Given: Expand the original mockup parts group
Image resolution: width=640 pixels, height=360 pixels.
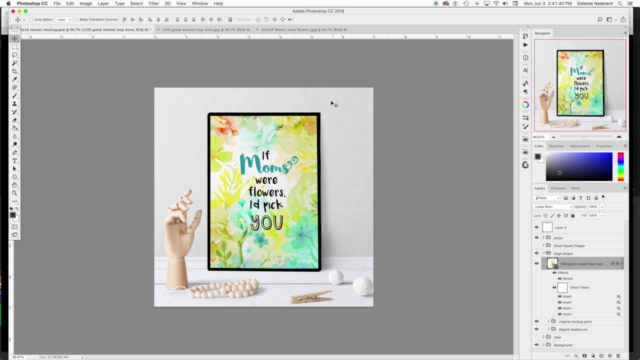Looking at the screenshot, I should coord(549,322).
